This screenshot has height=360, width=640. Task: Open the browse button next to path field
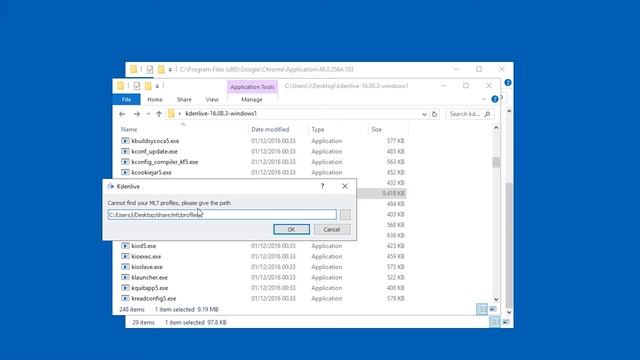(345, 215)
